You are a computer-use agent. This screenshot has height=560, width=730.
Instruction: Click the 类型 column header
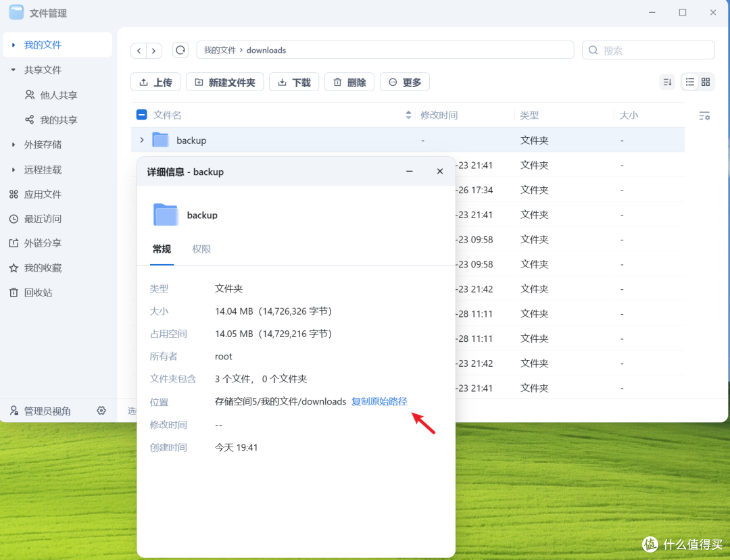pyautogui.click(x=529, y=116)
